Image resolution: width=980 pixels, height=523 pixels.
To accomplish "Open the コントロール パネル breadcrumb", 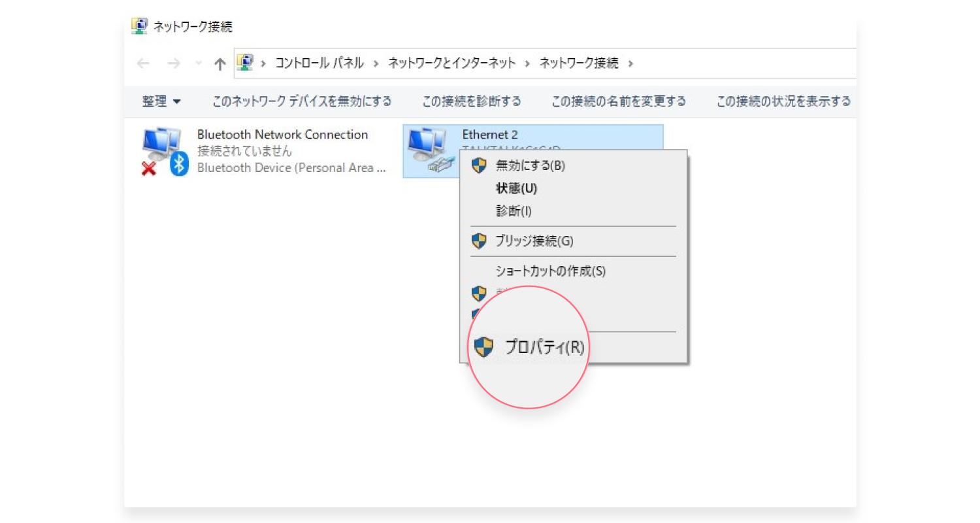I will pos(319,63).
